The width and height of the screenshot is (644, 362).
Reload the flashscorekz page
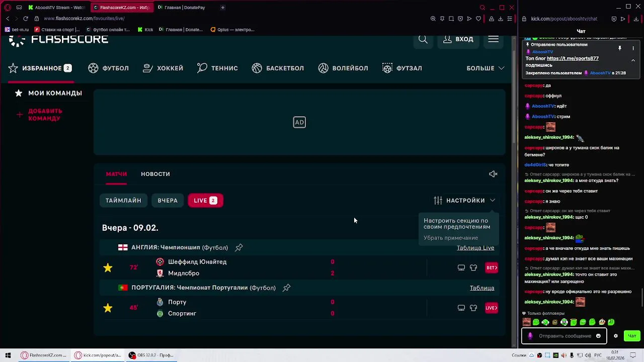tap(26, 19)
